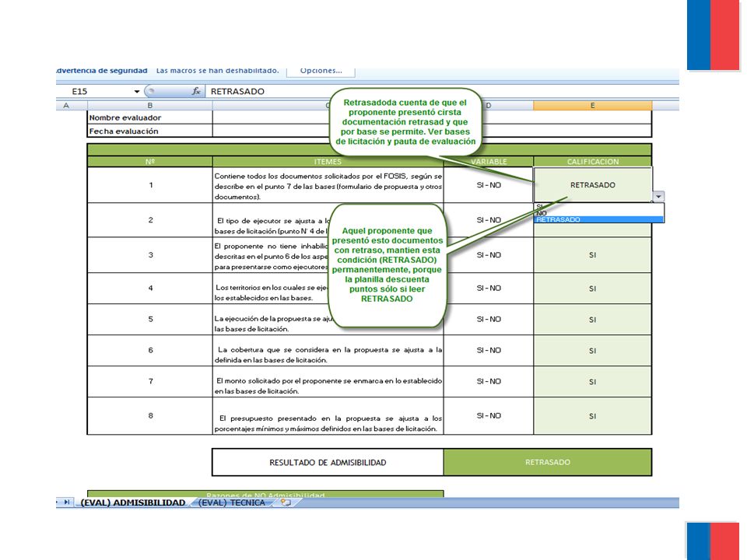Click the RESULTADO DE ADMISIBILIDAD label cell
This screenshot has width=747, height=560.
tap(328, 462)
